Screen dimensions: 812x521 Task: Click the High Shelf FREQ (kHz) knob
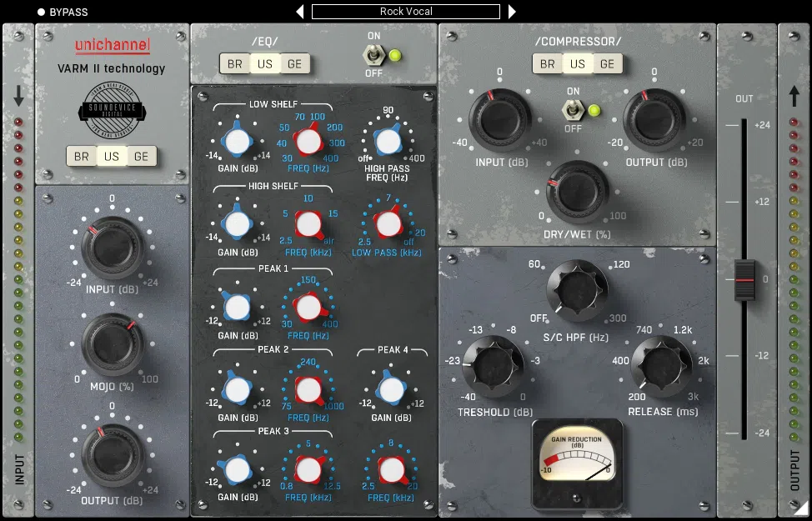[x=308, y=224]
